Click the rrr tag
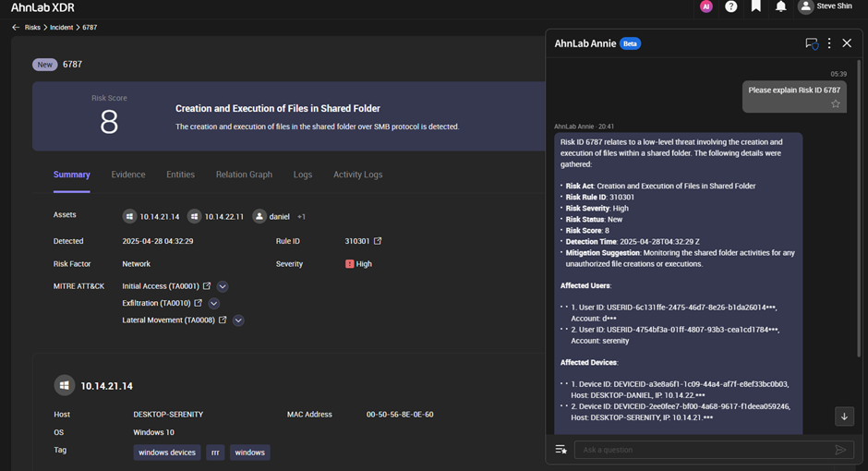This screenshot has width=868, height=471. coord(215,453)
